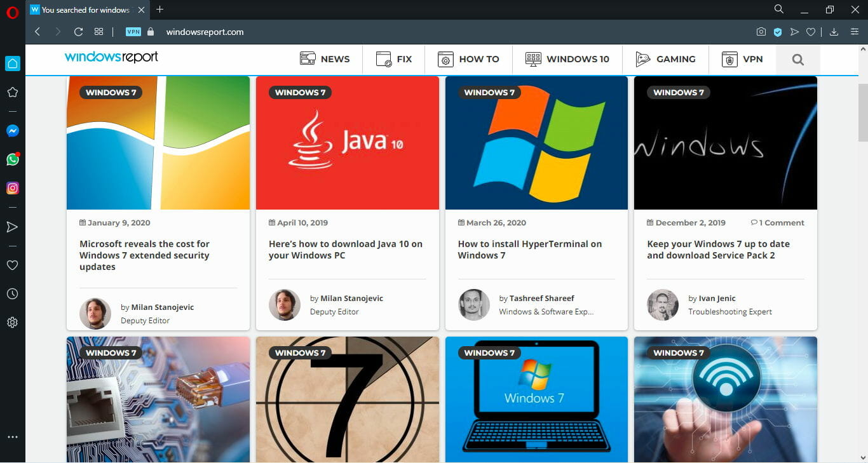This screenshot has width=868, height=463.
Task: Open Instagram in the sidebar
Action: pos(12,188)
